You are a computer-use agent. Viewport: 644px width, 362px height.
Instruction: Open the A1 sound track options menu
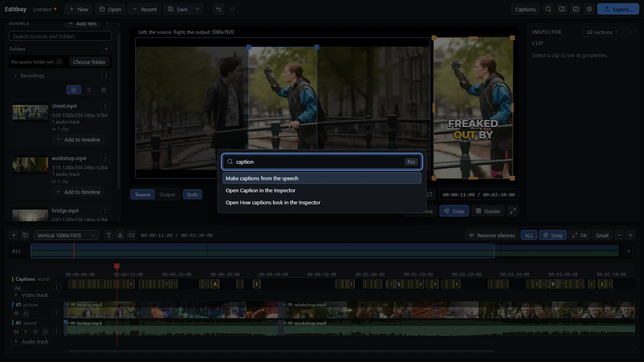click(x=56, y=331)
